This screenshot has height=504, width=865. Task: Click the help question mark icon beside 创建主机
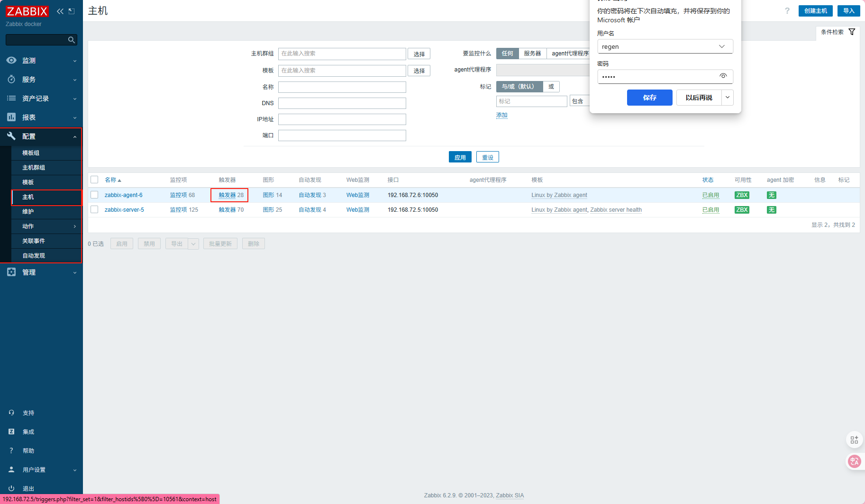(x=787, y=11)
